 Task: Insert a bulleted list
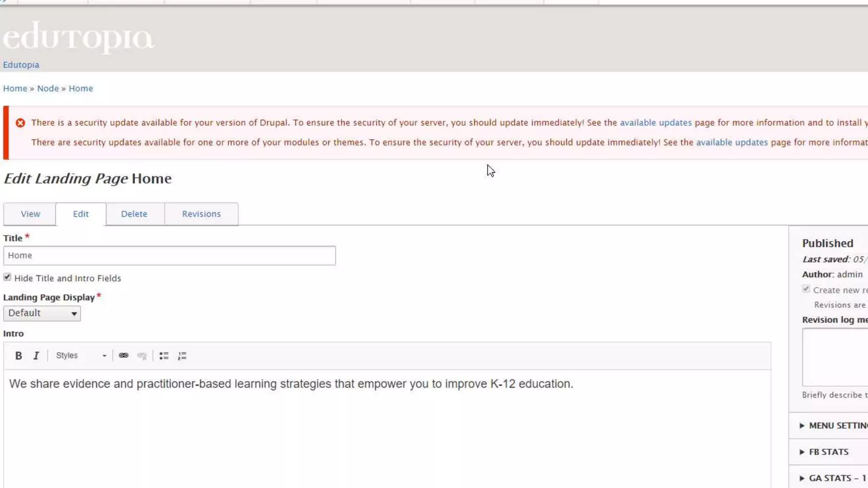[x=164, y=356]
